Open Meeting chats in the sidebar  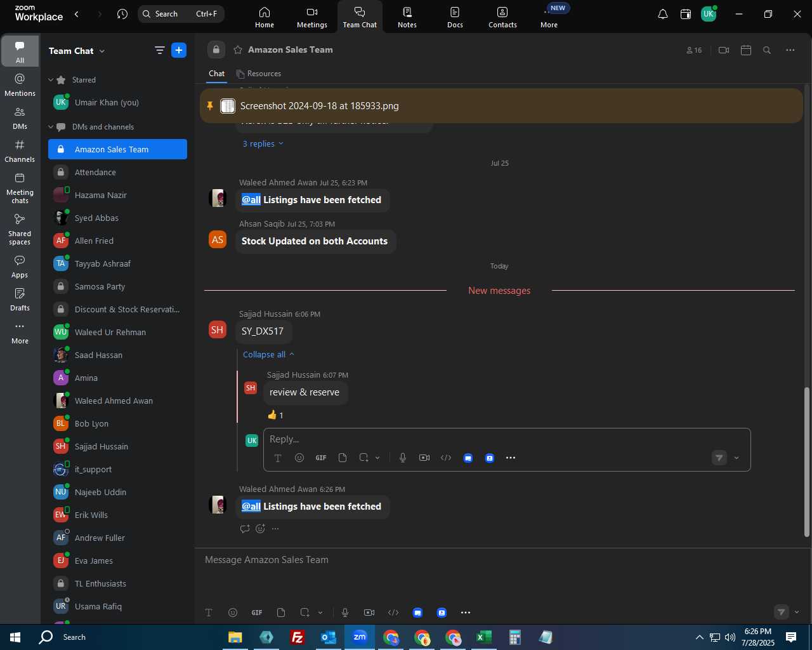pos(20,188)
